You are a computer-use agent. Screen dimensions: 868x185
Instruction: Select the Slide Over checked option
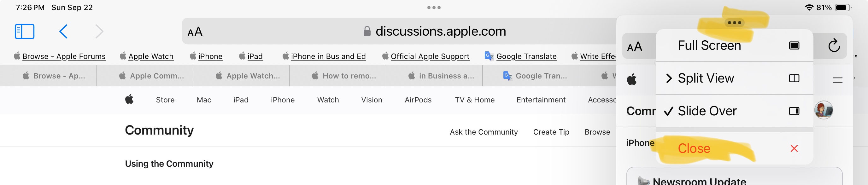coord(707,111)
